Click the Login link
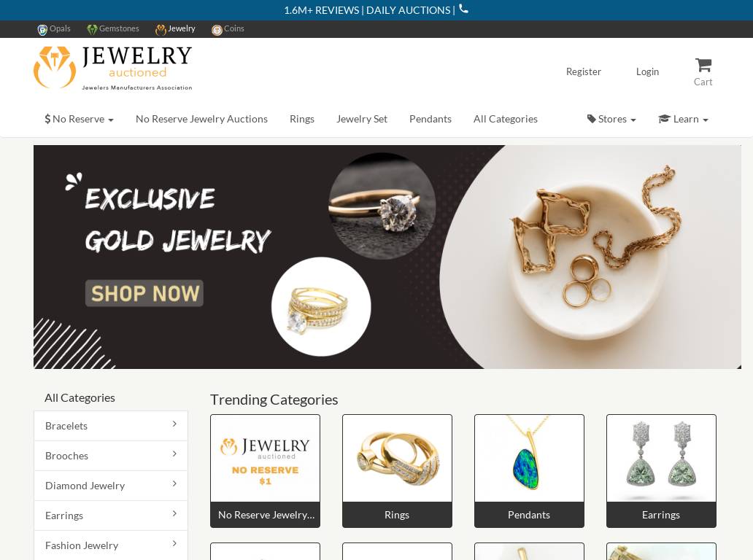The height and width of the screenshot is (560, 753). click(647, 71)
